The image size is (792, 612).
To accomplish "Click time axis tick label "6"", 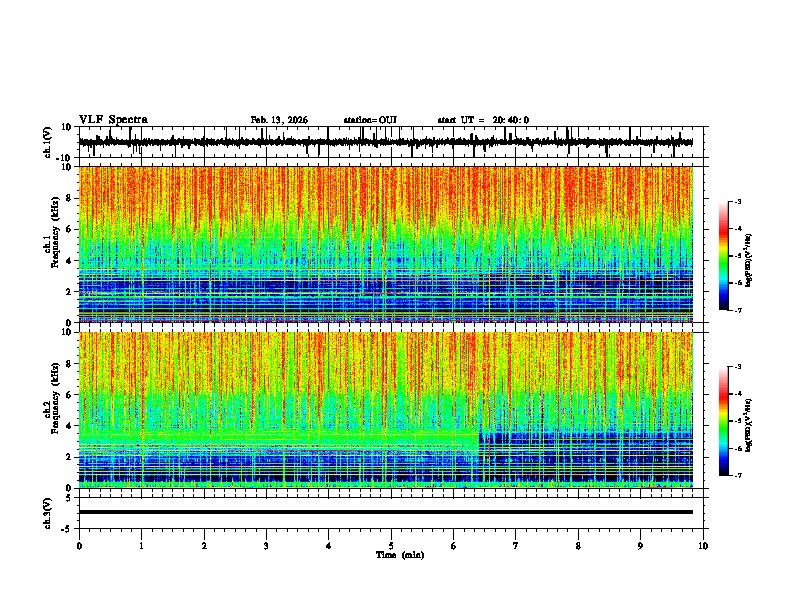I will pos(453,546).
